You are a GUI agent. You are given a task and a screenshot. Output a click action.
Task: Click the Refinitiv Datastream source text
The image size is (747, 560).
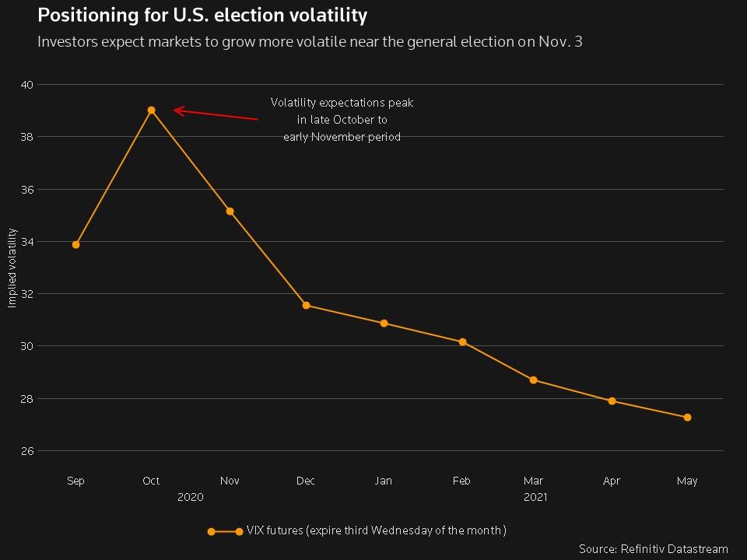point(653,549)
